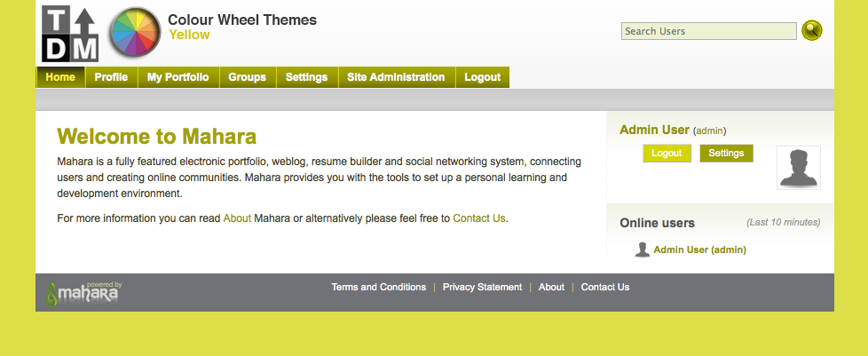This screenshot has width=868, height=356.
Task: Open Terms and Conditions footer link
Action: click(x=378, y=287)
